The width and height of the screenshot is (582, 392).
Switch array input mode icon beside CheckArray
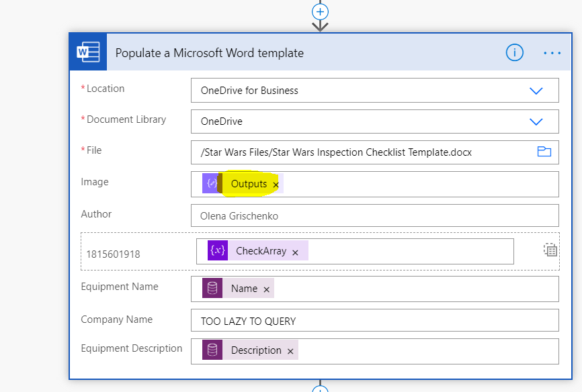[x=550, y=250]
